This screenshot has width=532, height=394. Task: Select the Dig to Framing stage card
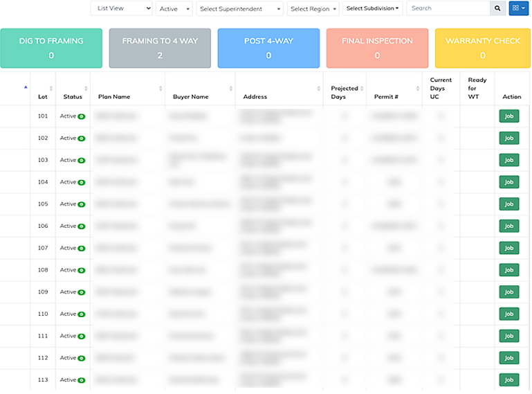(51, 48)
